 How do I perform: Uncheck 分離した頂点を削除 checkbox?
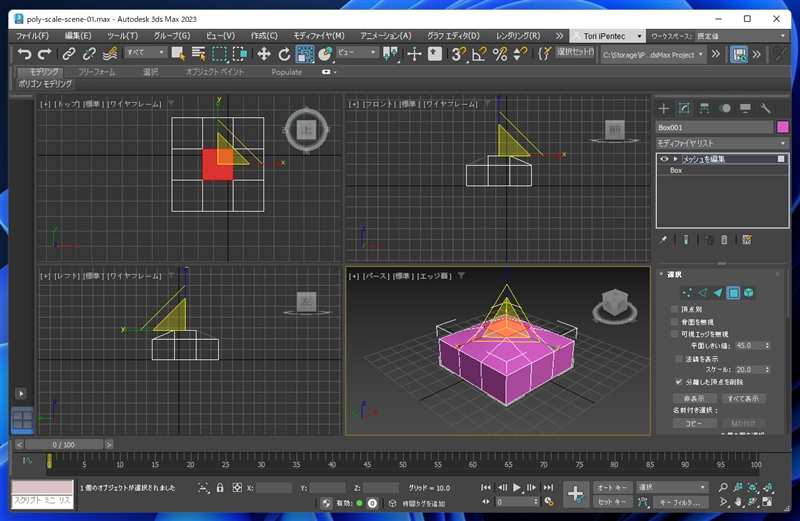pyautogui.click(x=679, y=382)
